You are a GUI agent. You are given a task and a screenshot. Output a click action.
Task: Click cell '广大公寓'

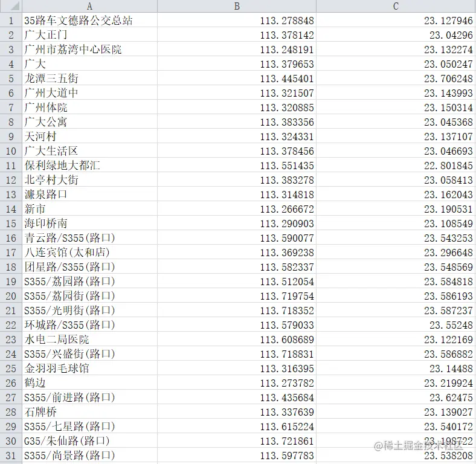(89, 122)
